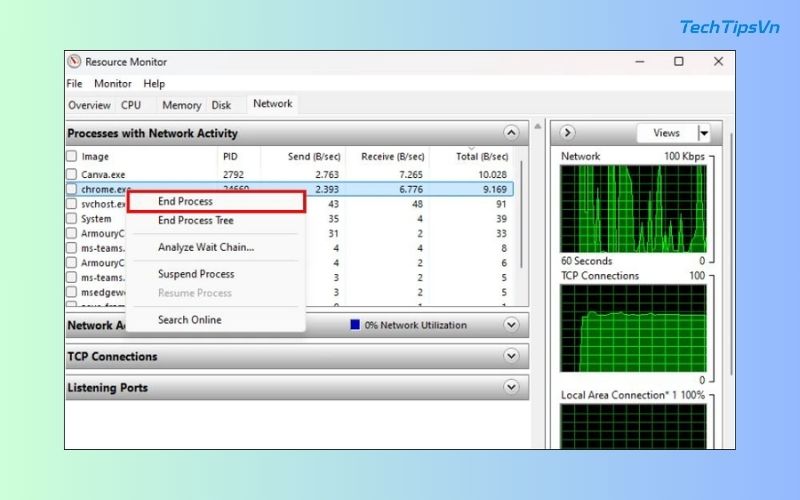800x500 pixels.
Task: Select the System process name
Action: (96, 219)
